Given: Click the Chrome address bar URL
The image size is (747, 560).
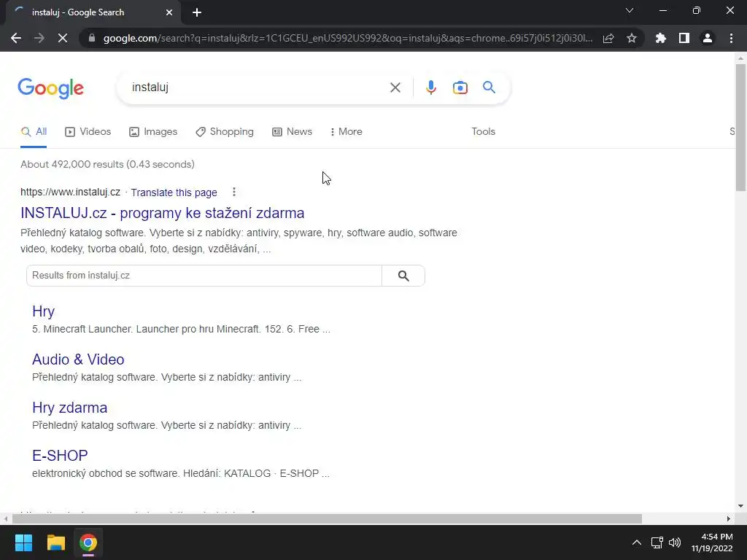Looking at the screenshot, I should pyautogui.click(x=348, y=38).
